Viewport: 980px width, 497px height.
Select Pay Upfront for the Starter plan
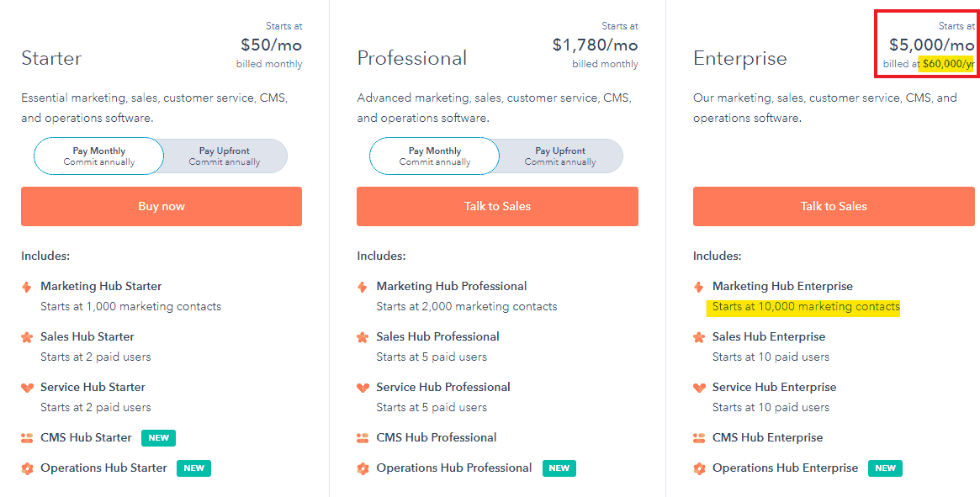point(225,156)
